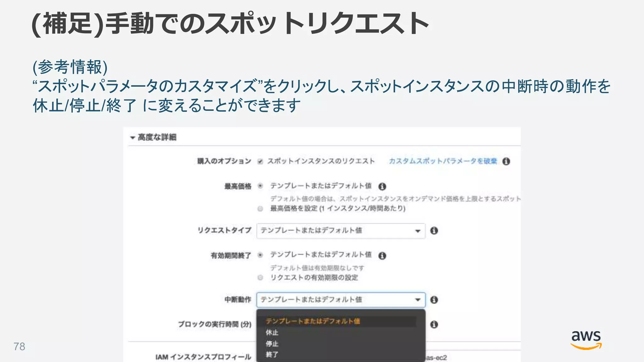Image resolution: width=644 pixels, height=362 pixels.
Task: Select 最高価格 テンプレートまたはデフォルト値 radio
Action: (260, 186)
